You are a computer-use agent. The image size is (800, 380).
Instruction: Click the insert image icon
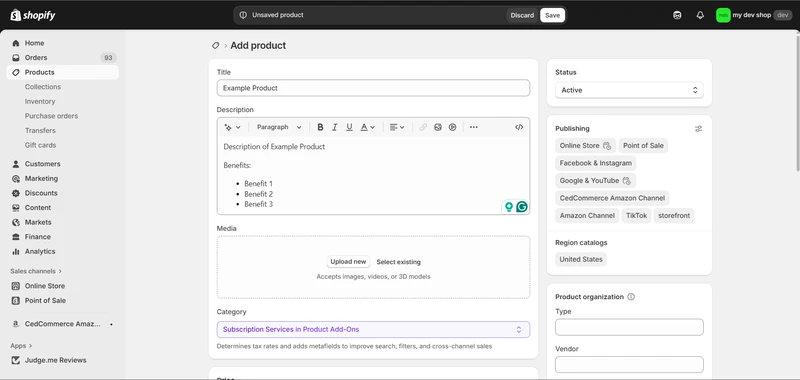pyautogui.click(x=438, y=127)
